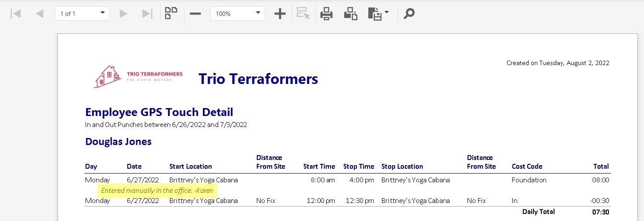Print the current page only
This screenshot has height=221, width=644.
point(350,14)
